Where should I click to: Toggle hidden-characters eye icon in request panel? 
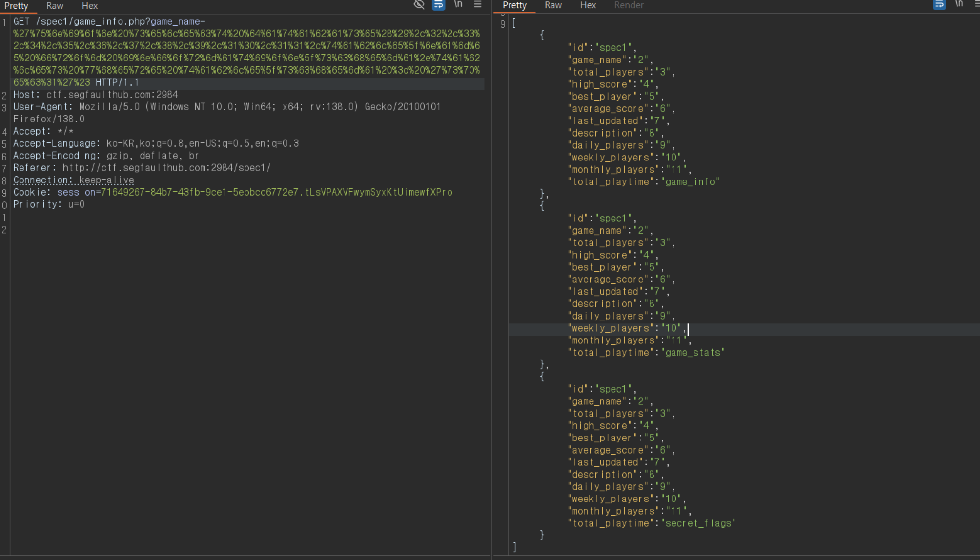point(419,5)
